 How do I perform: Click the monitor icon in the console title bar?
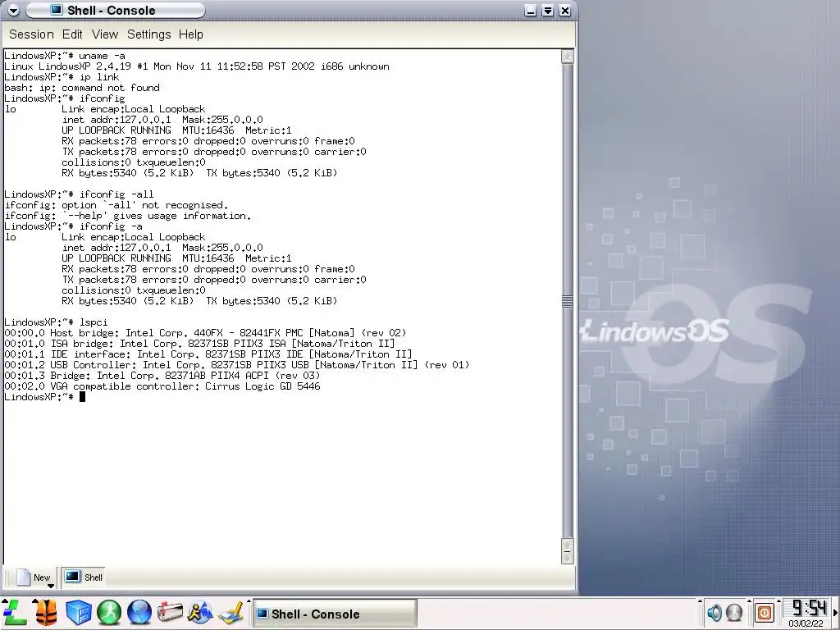(56, 10)
